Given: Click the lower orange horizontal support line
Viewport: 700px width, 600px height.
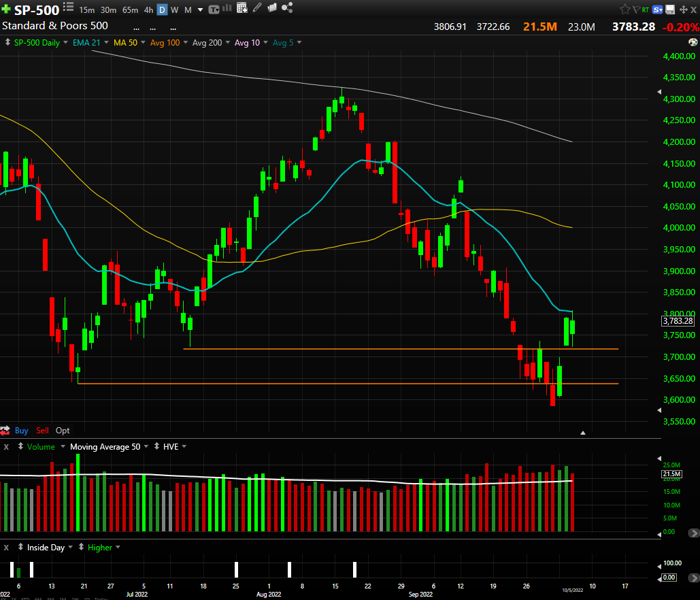Looking at the screenshot, I should click(x=348, y=384).
